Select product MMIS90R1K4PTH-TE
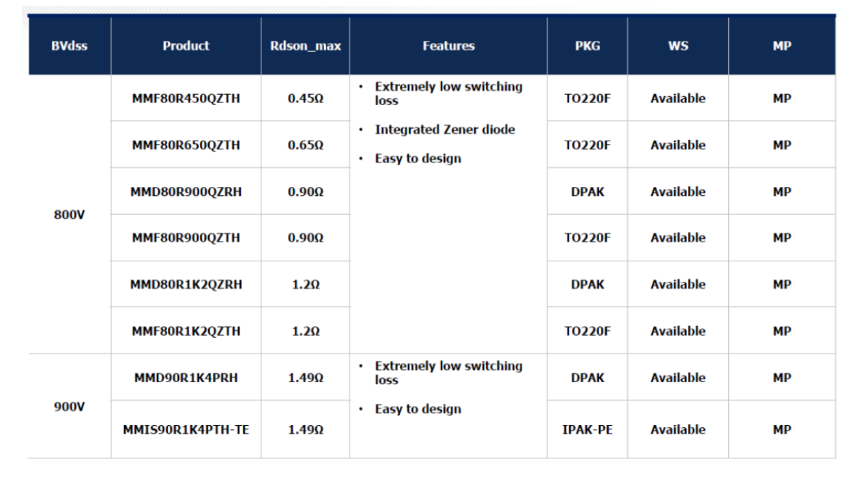 coord(186,430)
